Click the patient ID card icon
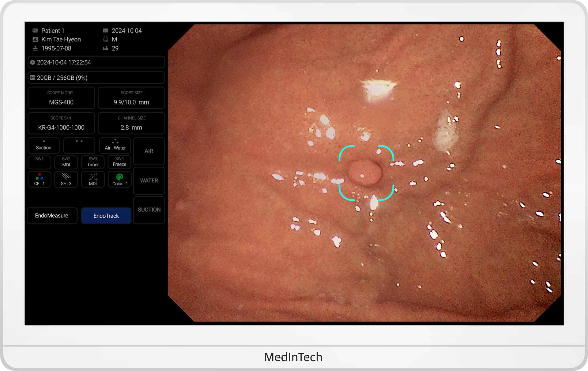 pos(35,31)
